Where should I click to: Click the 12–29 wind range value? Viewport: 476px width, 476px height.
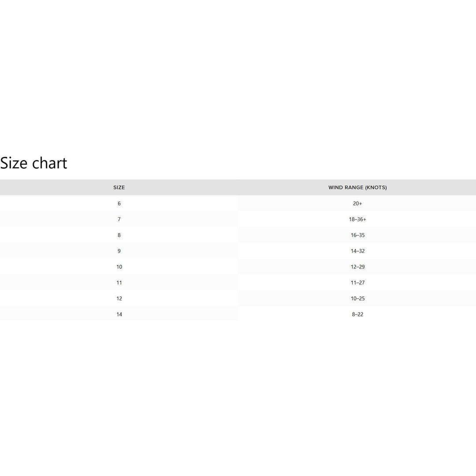[x=357, y=267]
